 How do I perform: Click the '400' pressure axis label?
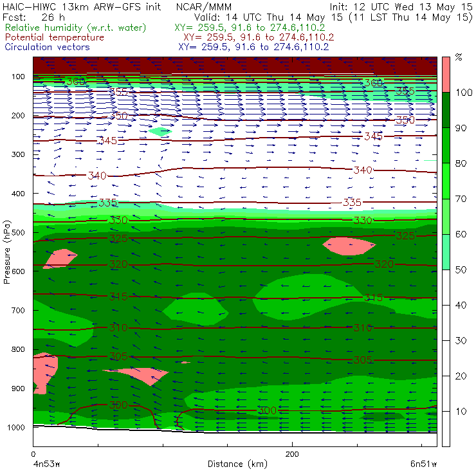click(x=18, y=194)
